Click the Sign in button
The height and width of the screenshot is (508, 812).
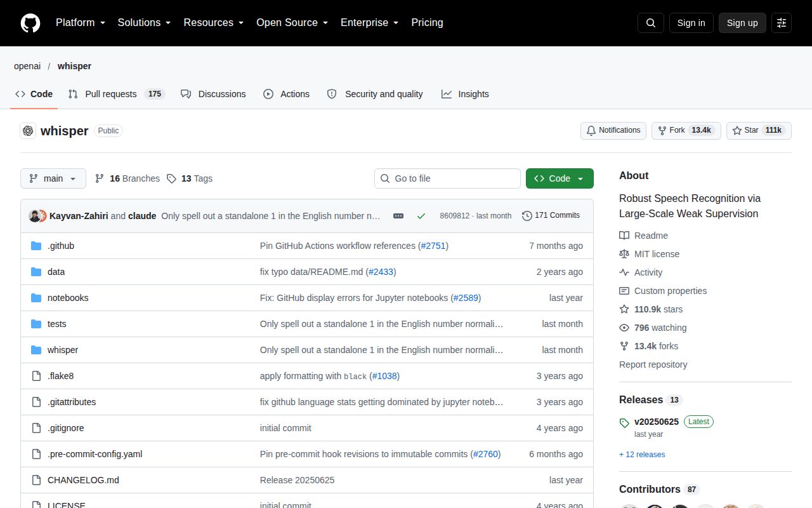[691, 23]
